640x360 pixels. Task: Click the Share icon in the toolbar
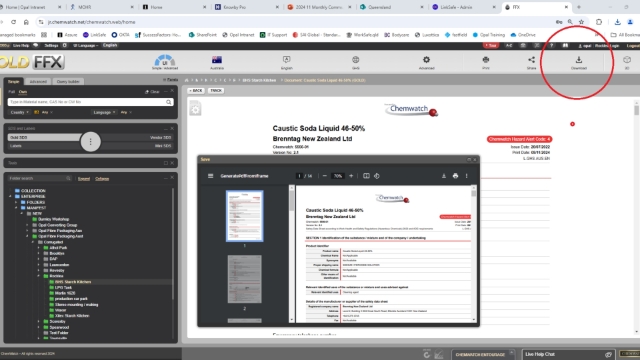pyautogui.click(x=531, y=60)
